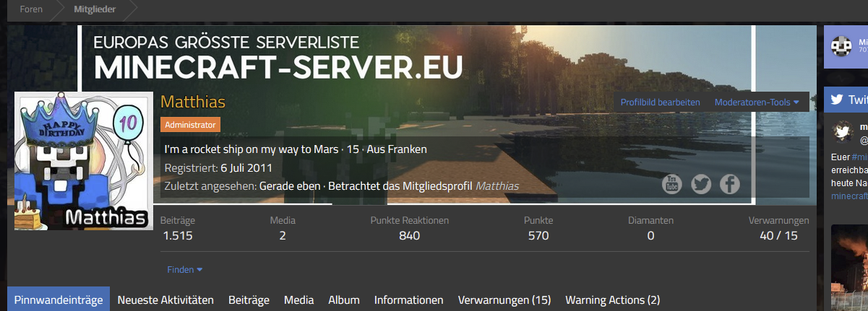Go to Mitglieder in the breadcrumb
This screenshot has height=311, width=868.
tap(94, 10)
